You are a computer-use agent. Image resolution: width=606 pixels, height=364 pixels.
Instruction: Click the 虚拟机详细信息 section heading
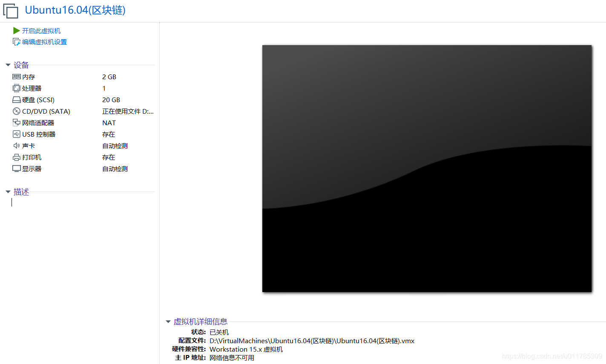(200, 322)
